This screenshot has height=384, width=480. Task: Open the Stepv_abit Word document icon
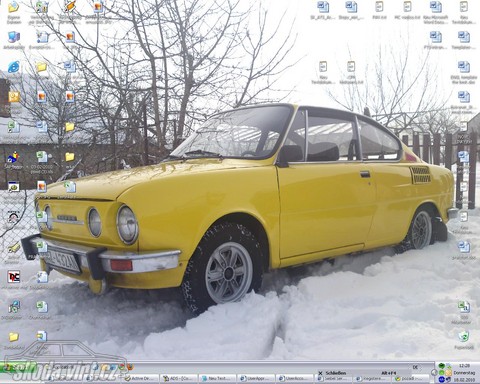tap(351, 10)
